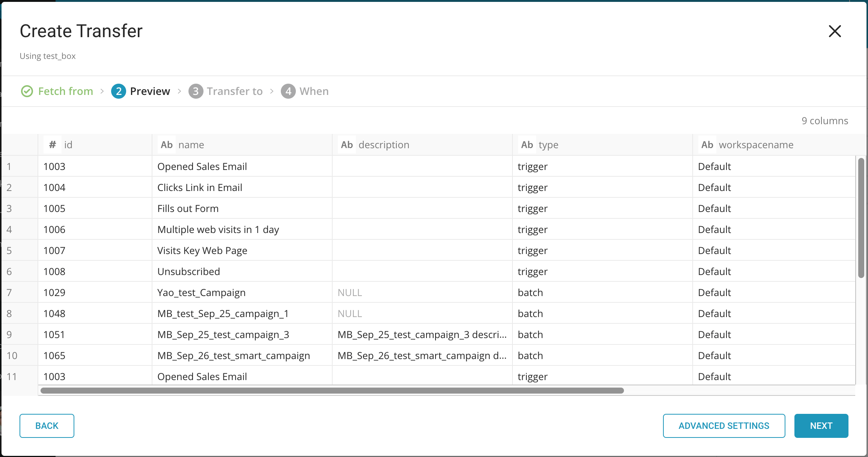Select the When step label
Image resolution: width=868 pixels, height=457 pixels.
pyautogui.click(x=314, y=91)
